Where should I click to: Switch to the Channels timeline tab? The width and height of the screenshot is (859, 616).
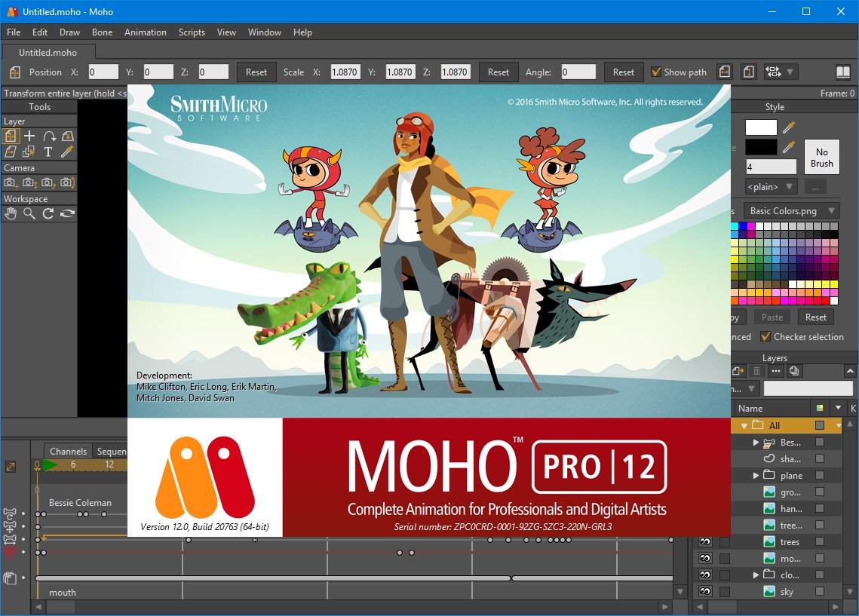(68, 451)
